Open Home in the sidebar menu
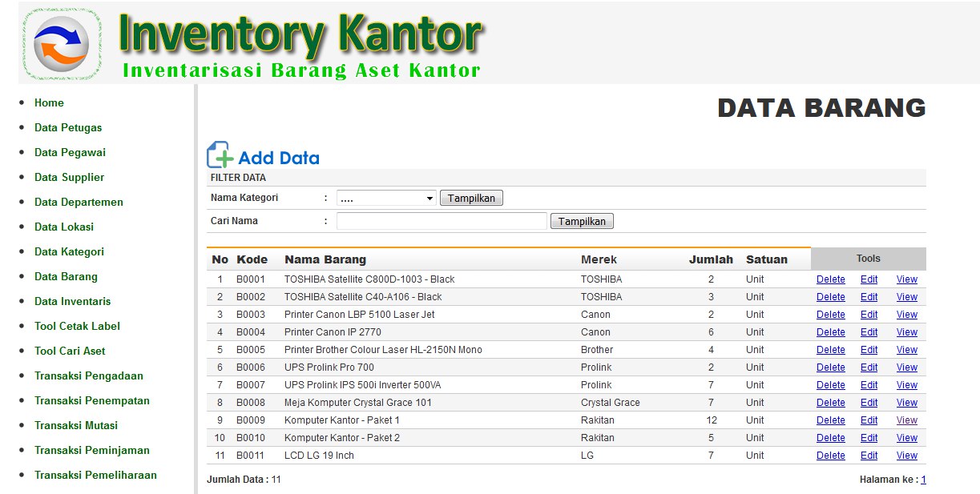 tap(49, 102)
